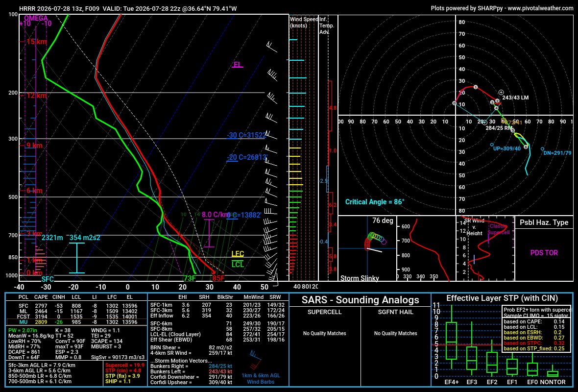Click the Corfidi Downshear = row

[192, 377]
